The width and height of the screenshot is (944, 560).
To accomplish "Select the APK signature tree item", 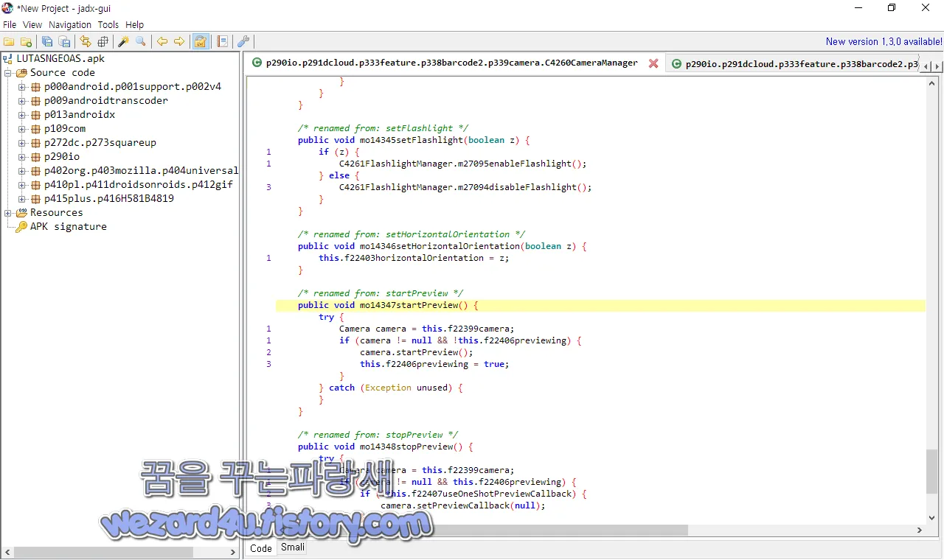I will (x=69, y=227).
